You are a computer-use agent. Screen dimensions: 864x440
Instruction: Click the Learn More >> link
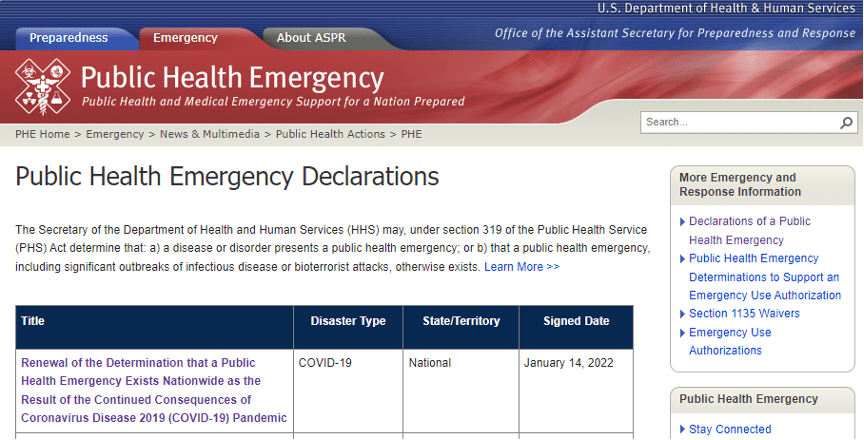tap(522, 267)
